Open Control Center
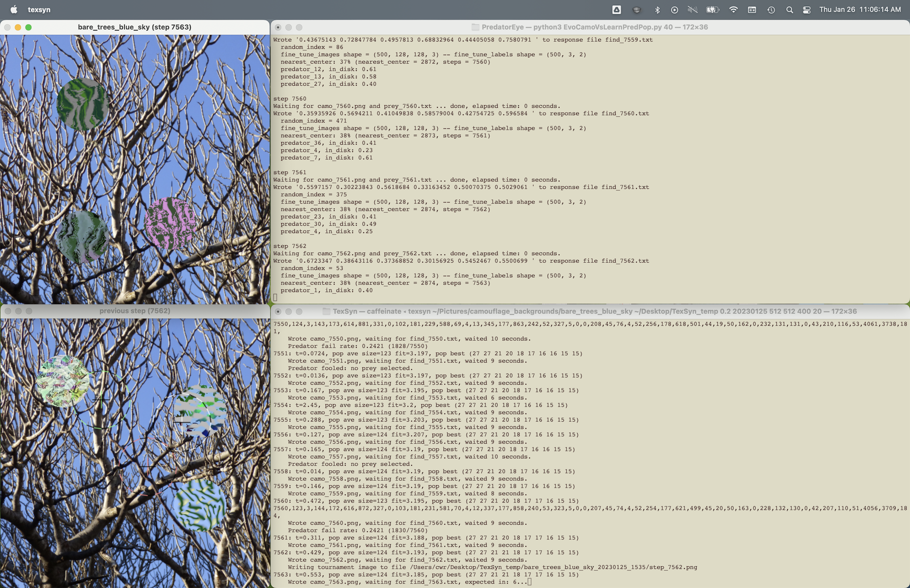The height and width of the screenshot is (588, 910). 807,9
